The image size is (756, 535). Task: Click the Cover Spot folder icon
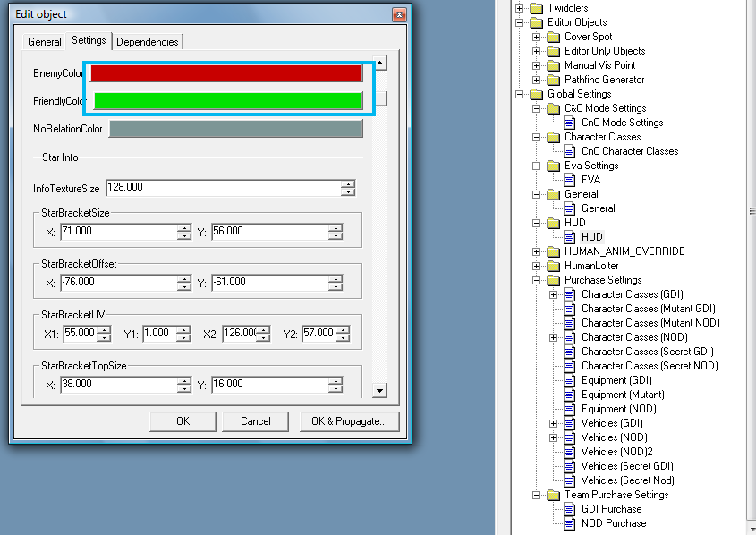click(553, 37)
